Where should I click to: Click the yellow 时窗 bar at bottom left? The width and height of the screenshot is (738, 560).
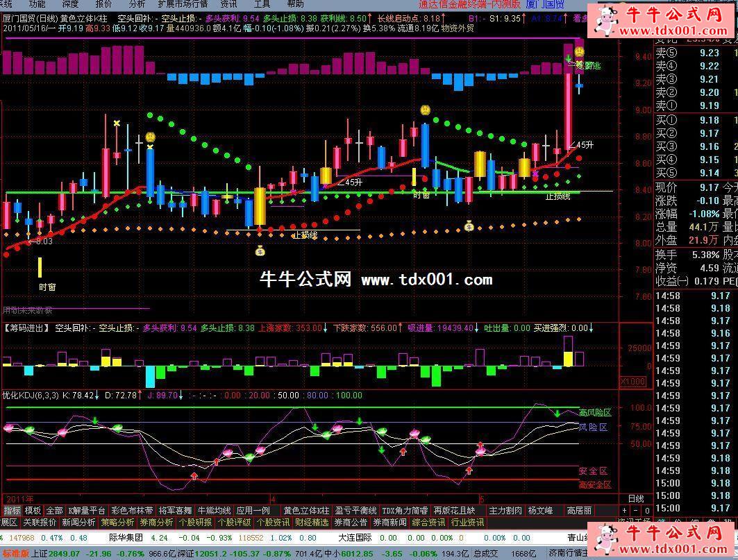click(x=40, y=267)
